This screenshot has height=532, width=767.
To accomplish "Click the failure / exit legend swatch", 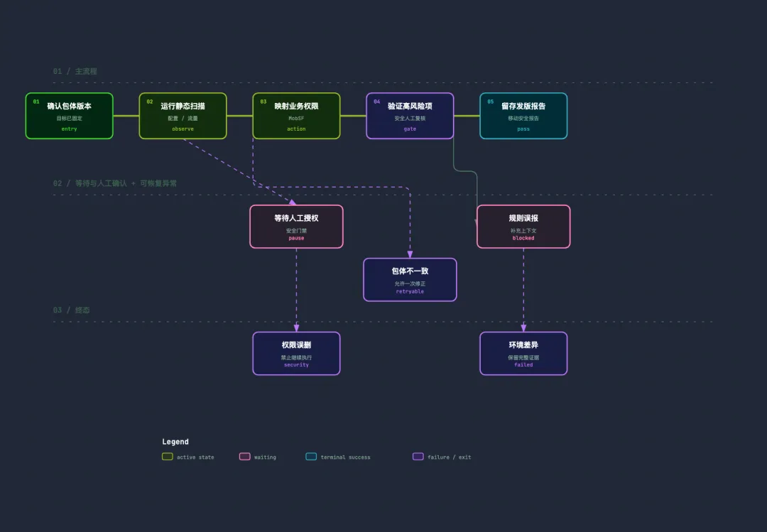I will [418, 457].
